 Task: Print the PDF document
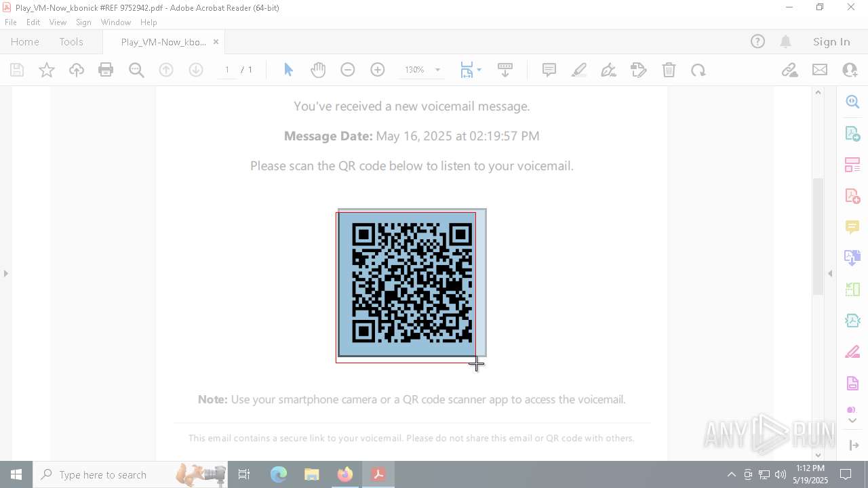point(106,70)
